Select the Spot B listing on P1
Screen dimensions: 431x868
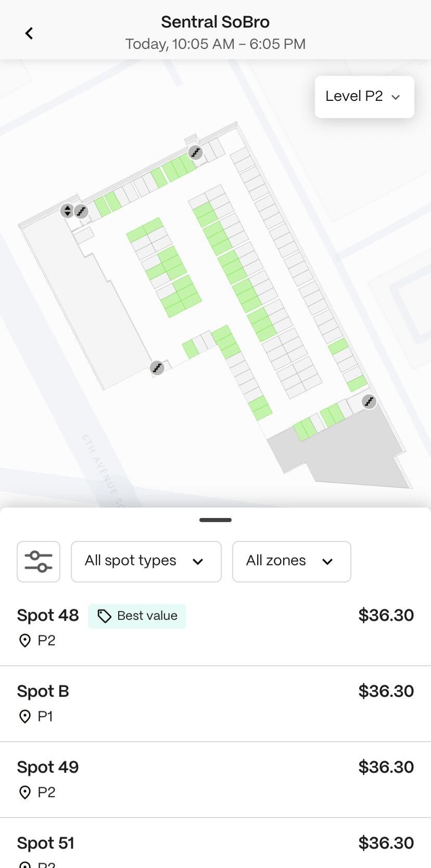[215, 704]
